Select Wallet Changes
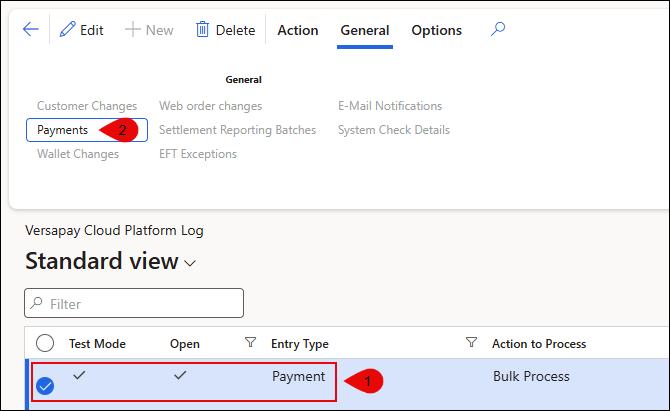This screenshot has width=670, height=411. (78, 154)
